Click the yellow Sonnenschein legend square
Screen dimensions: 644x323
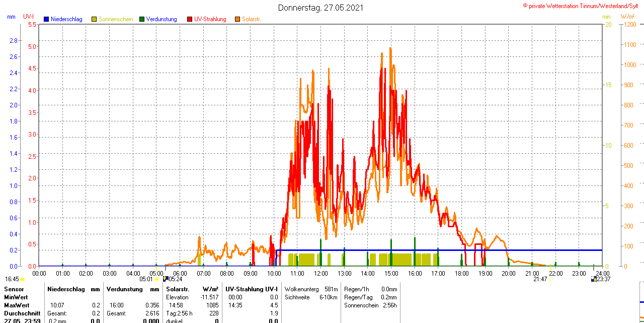(x=94, y=19)
